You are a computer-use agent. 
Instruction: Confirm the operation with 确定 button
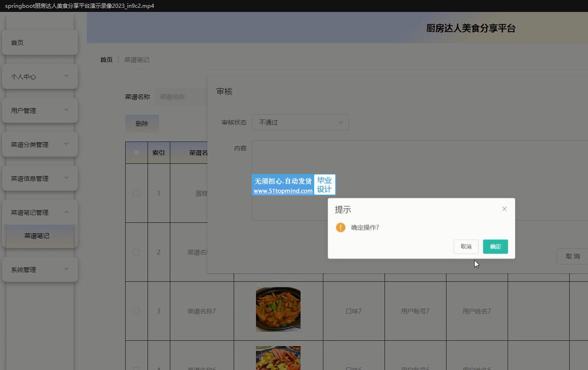495,247
